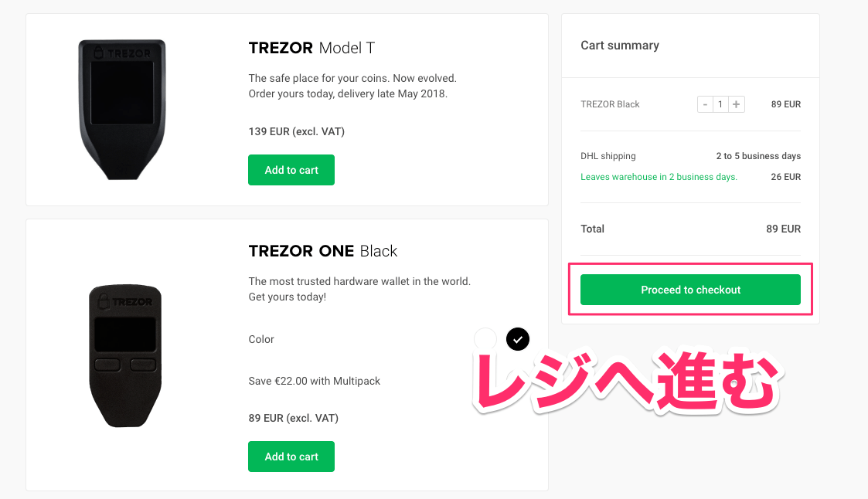The height and width of the screenshot is (499, 868).
Task: Click the TREZOR ONE Black product image
Action: point(125,356)
